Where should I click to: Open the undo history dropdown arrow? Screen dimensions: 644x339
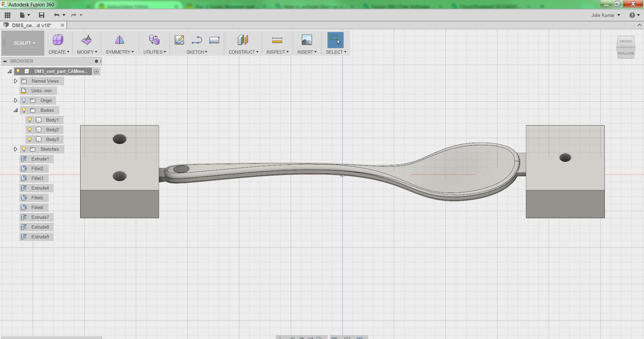64,15
